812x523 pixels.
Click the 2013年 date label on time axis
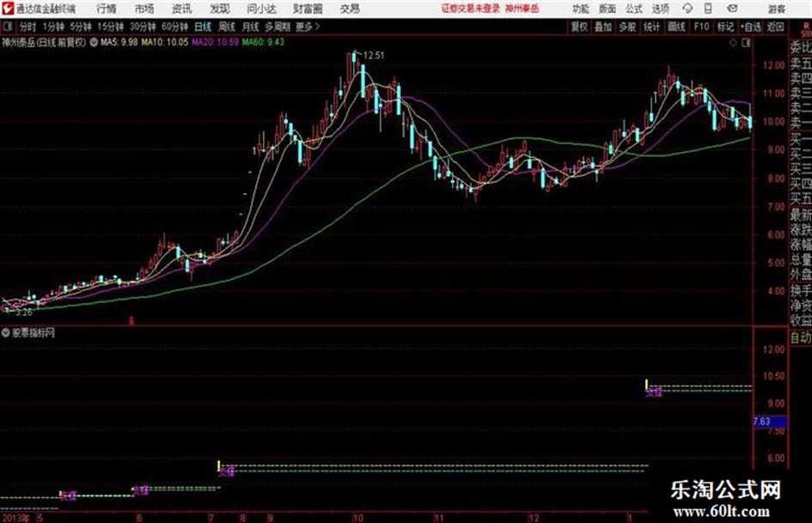click(16, 517)
